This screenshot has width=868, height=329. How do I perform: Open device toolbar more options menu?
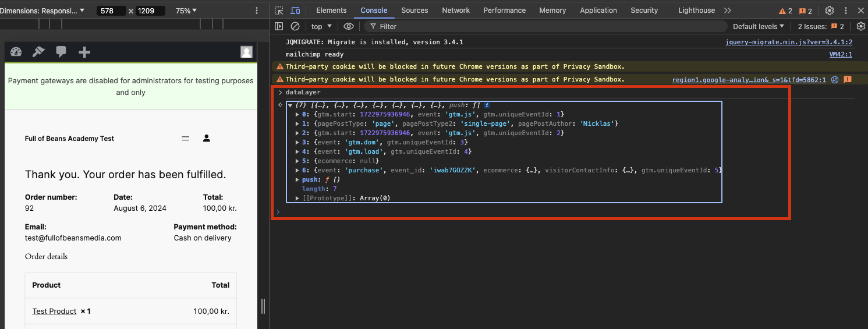click(257, 10)
